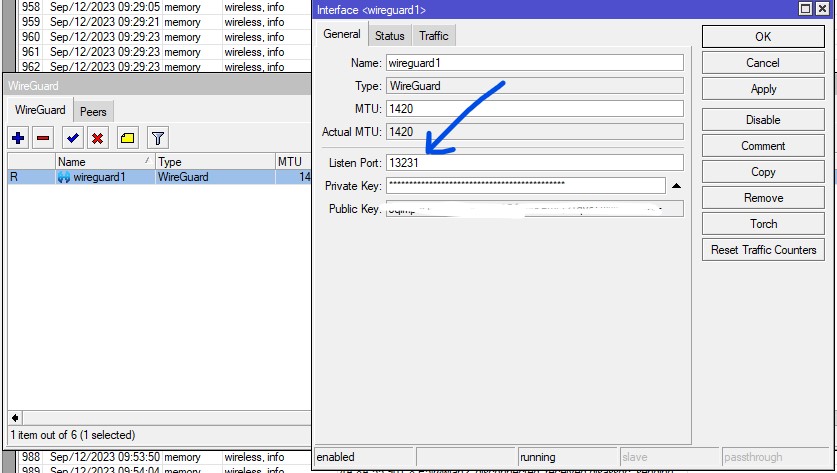Add comment using yellow note icon
This screenshot has height=473, width=837.
(128, 138)
